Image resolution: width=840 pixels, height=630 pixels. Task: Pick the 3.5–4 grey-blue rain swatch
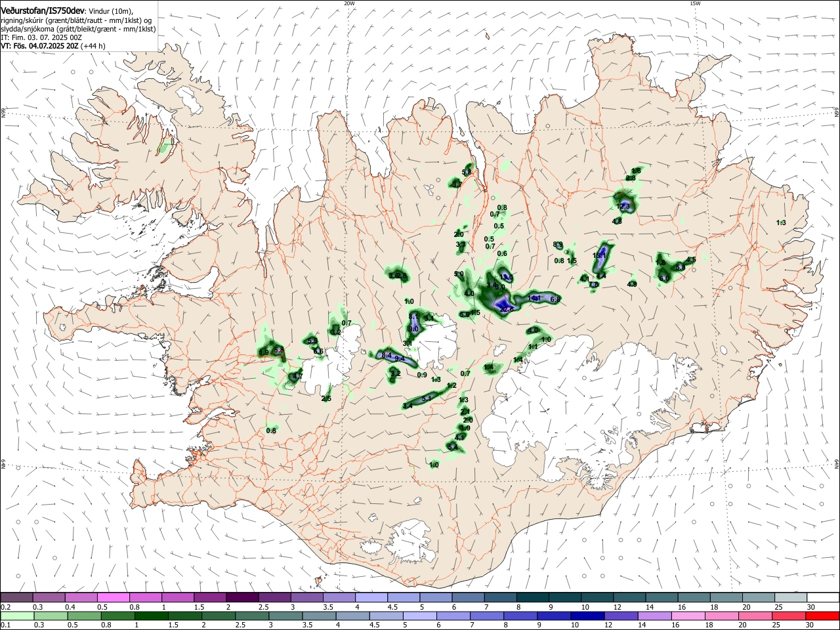[x=319, y=616]
